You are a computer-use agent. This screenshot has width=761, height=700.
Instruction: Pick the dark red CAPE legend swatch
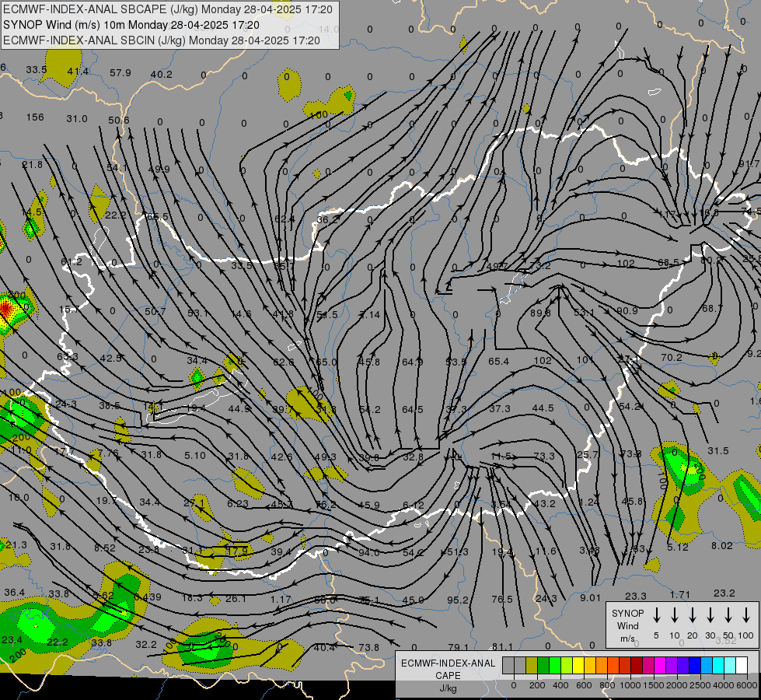pos(637,666)
